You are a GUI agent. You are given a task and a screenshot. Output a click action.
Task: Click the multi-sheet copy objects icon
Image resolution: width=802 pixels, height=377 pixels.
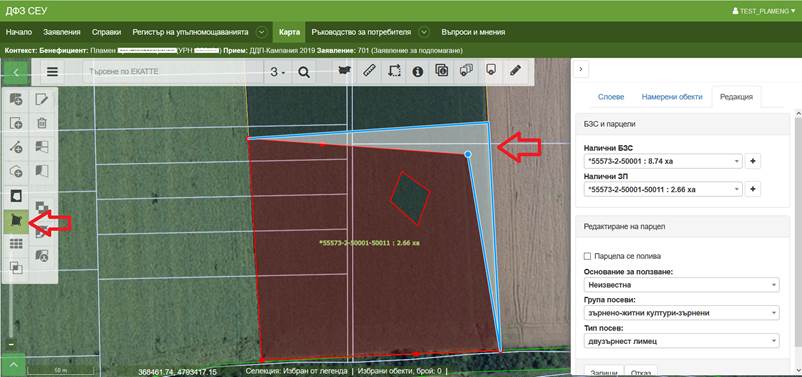coord(466,71)
